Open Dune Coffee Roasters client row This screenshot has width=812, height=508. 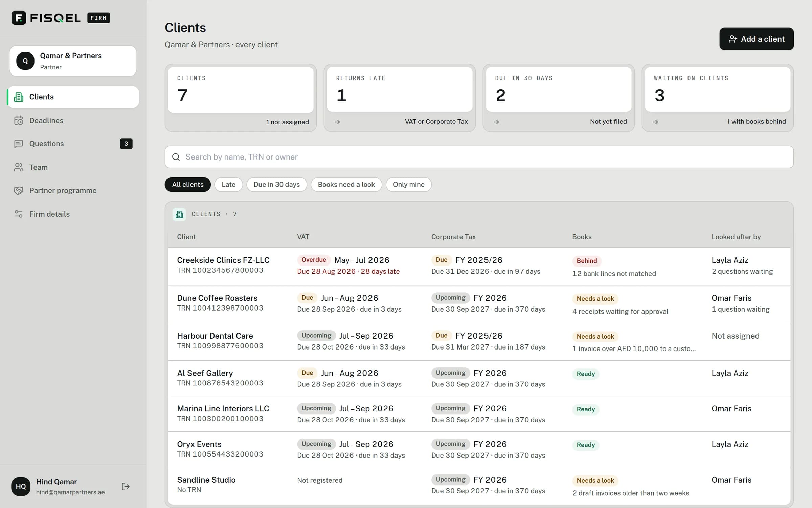pos(479,304)
